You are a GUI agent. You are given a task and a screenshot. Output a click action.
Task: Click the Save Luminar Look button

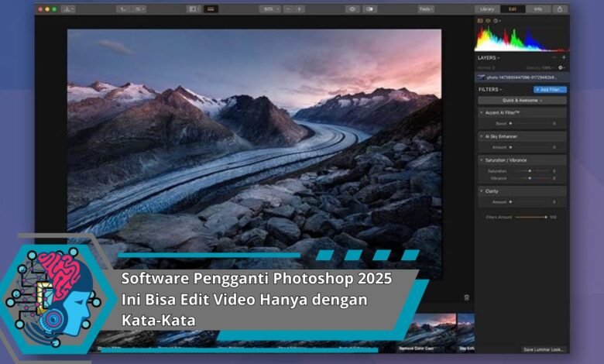(544, 350)
